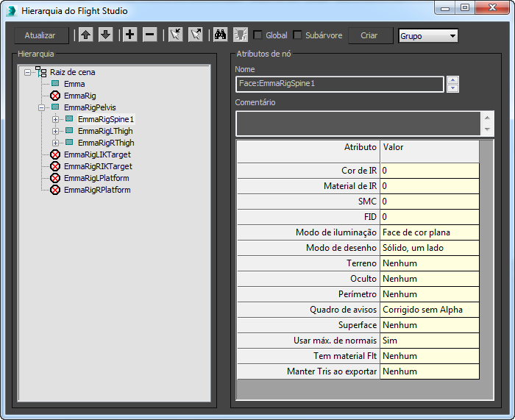The image size is (515, 420).
Task: Click inside the Comentário text area
Action: click(358, 124)
